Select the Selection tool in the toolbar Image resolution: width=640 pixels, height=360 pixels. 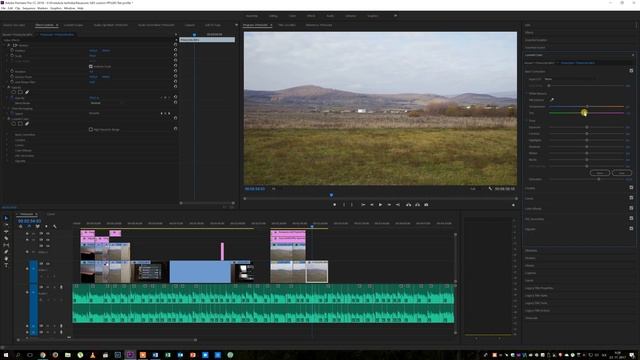6,218
